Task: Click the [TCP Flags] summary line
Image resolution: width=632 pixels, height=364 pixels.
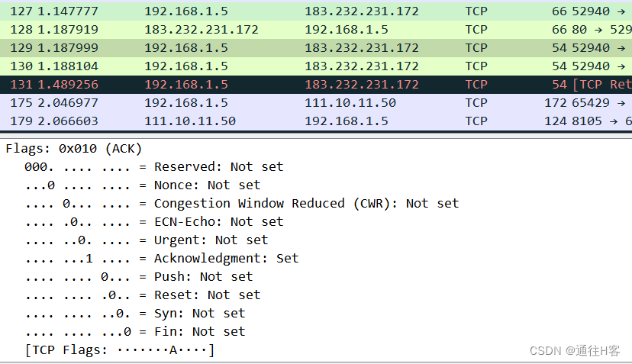Action: tap(120, 350)
